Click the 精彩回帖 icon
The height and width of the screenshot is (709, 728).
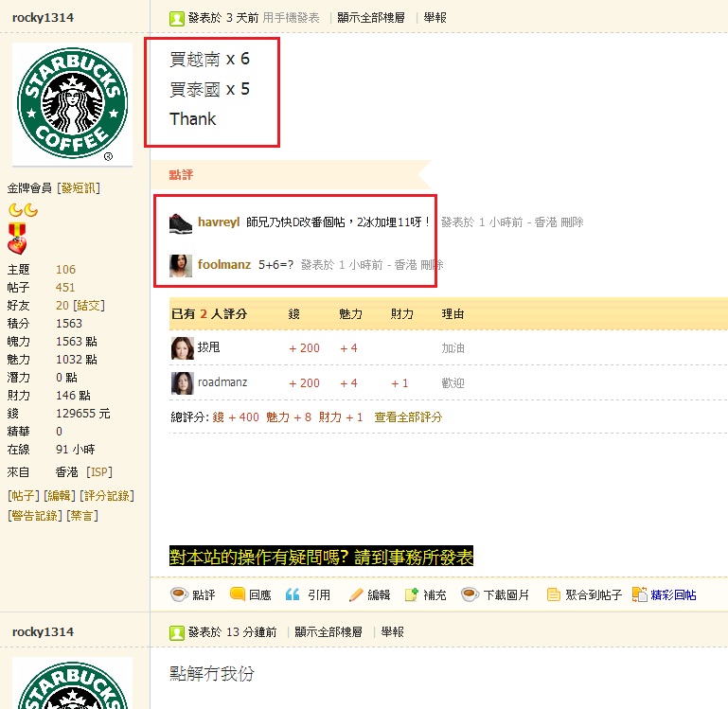click(x=642, y=594)
